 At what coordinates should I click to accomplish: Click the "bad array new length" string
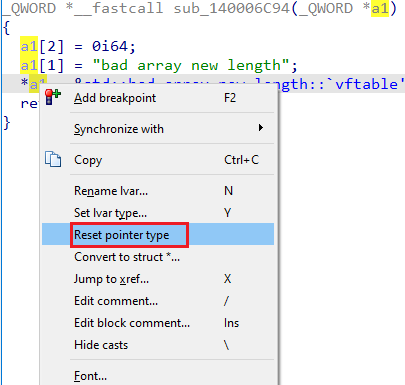pos(192,65)
